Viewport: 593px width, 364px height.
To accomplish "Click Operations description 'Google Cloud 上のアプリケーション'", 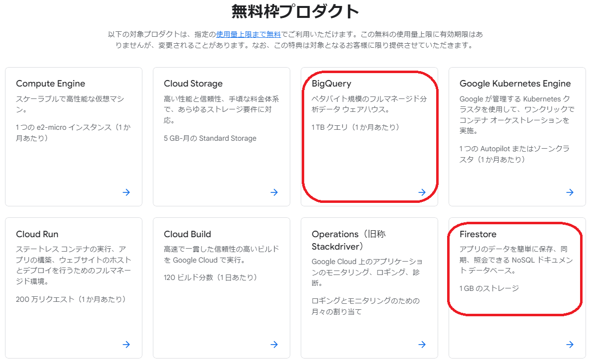I will pos(367,267).
